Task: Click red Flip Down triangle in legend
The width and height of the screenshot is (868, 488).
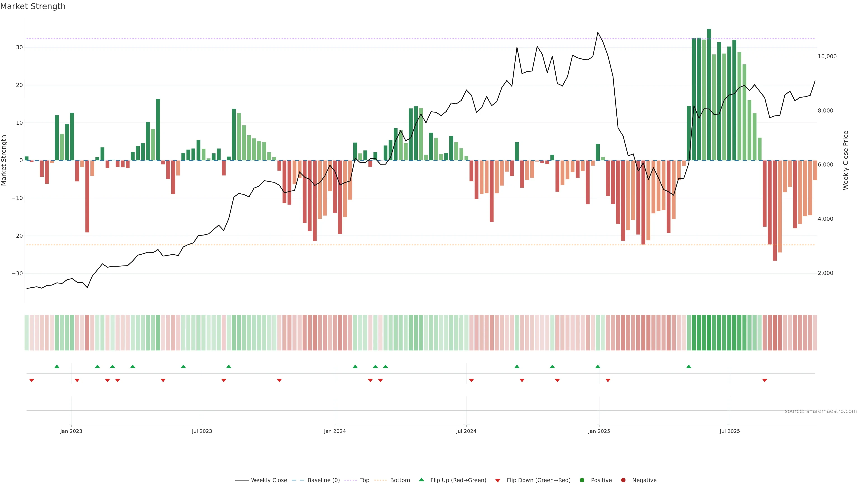Action: coord(498,481)
